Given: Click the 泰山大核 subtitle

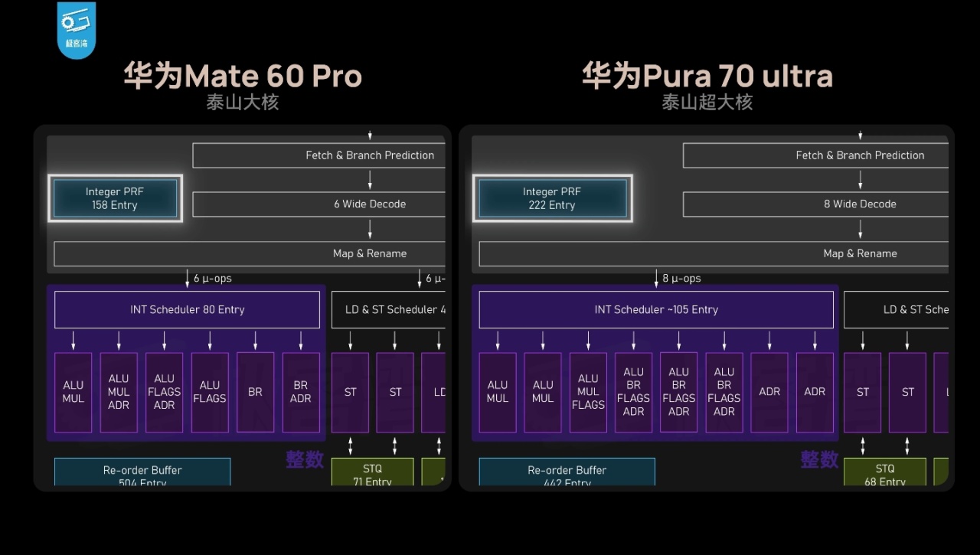Looking at the screenshot, I should pos(243,102).
